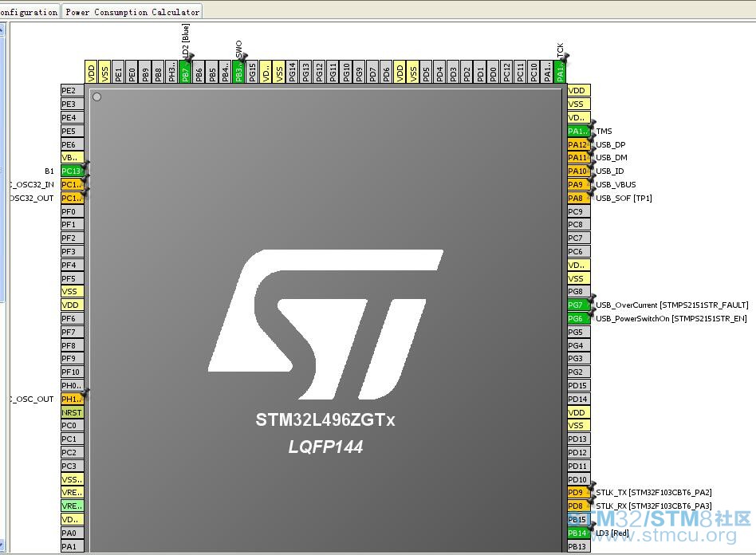Select the PH0 oscillator pin

click(x=72, y=385)
